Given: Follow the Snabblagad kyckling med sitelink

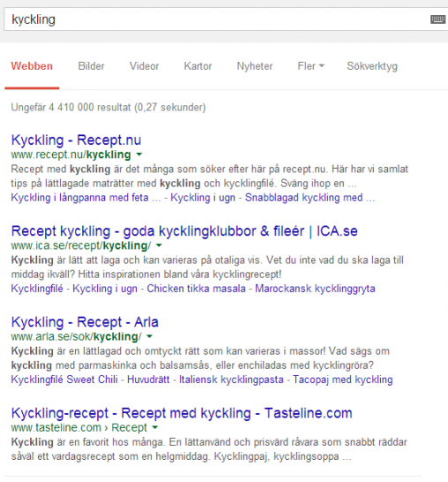Looking at the screenshot, I should pos(303,198).
